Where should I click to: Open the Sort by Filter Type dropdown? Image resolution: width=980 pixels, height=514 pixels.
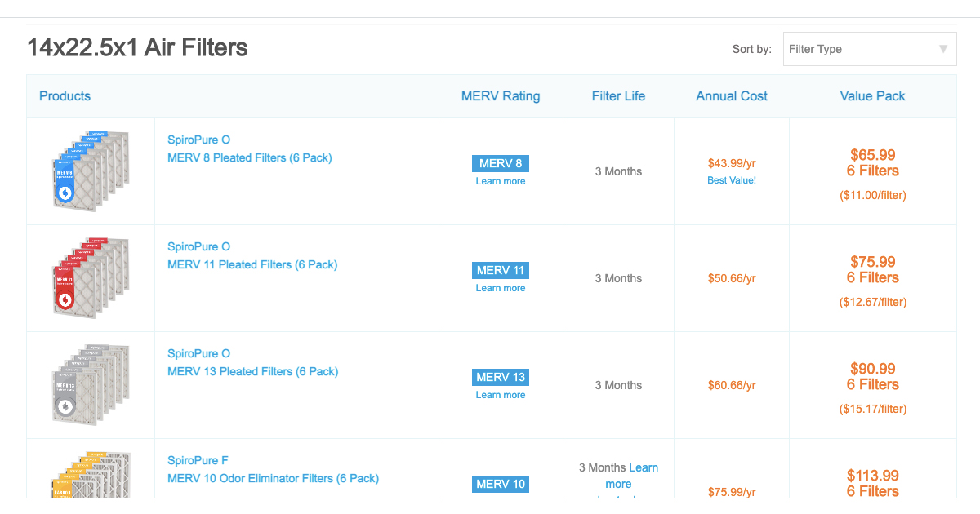[x=869, y=49]
